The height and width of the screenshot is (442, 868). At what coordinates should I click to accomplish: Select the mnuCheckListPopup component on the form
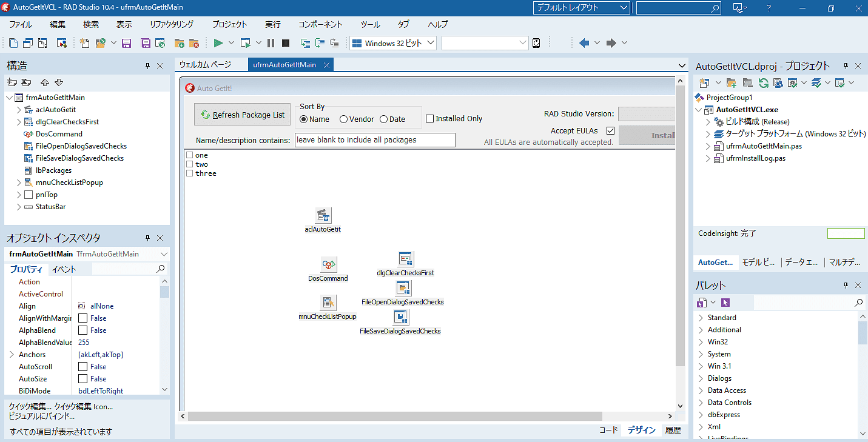pos(328,303)
